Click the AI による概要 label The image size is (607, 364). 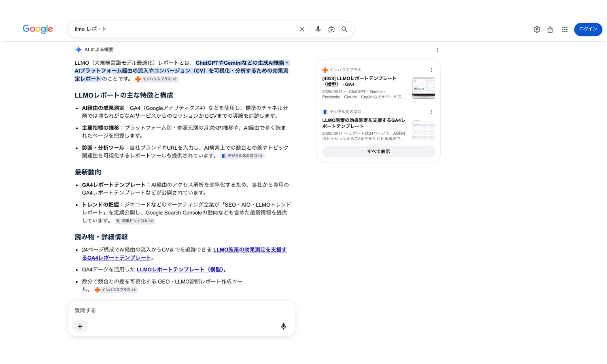tap(99, 50)
